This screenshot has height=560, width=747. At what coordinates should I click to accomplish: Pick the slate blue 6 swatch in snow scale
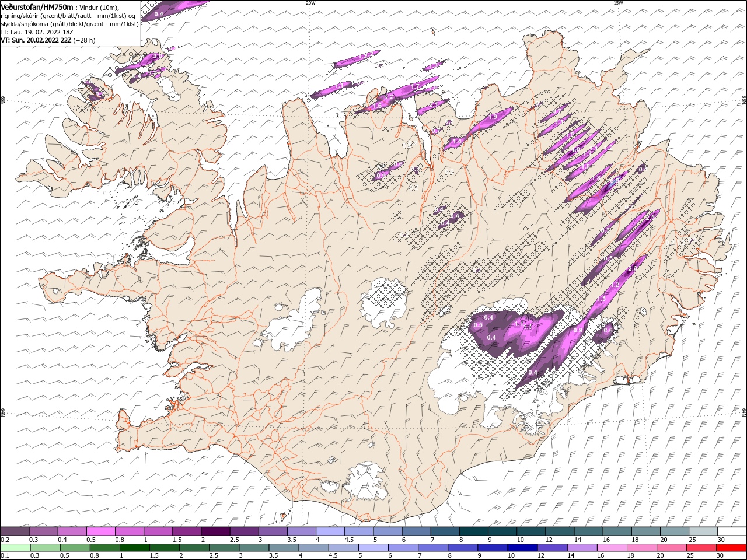[x=416, y=531]
